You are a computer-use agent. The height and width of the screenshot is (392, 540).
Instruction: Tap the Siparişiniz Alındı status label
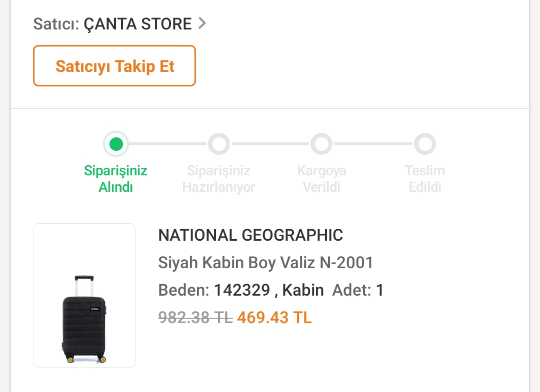pos(115,179)
